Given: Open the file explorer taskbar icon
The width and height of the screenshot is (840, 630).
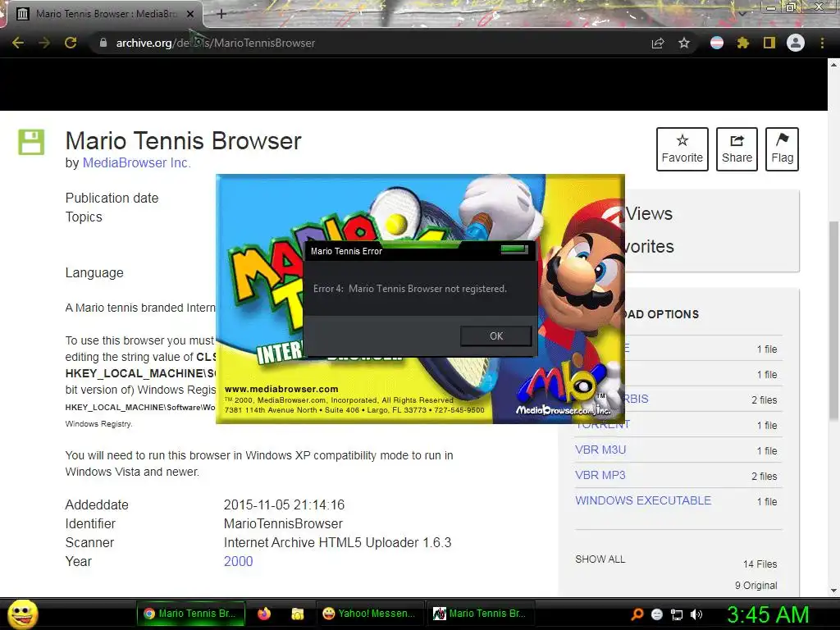Looking at the screenshot, I should click(298, 614).
